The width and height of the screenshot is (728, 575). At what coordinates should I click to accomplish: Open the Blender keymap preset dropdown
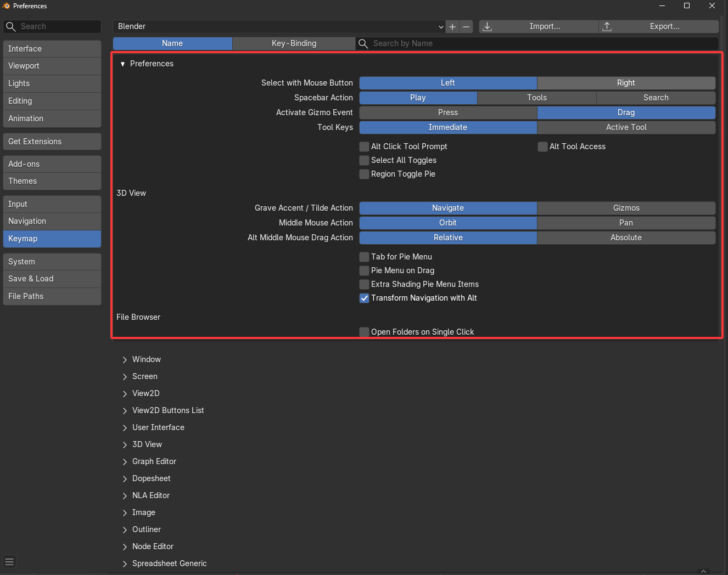[279, 26]
